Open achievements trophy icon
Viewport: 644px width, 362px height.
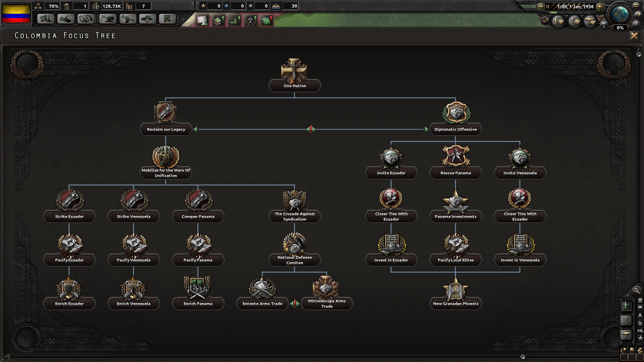click(604, 24)
